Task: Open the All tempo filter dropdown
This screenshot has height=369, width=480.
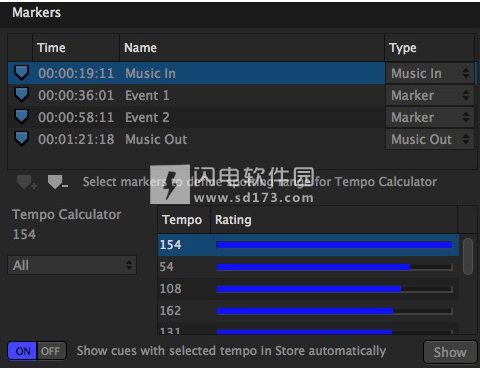Action: click(72, 265)
